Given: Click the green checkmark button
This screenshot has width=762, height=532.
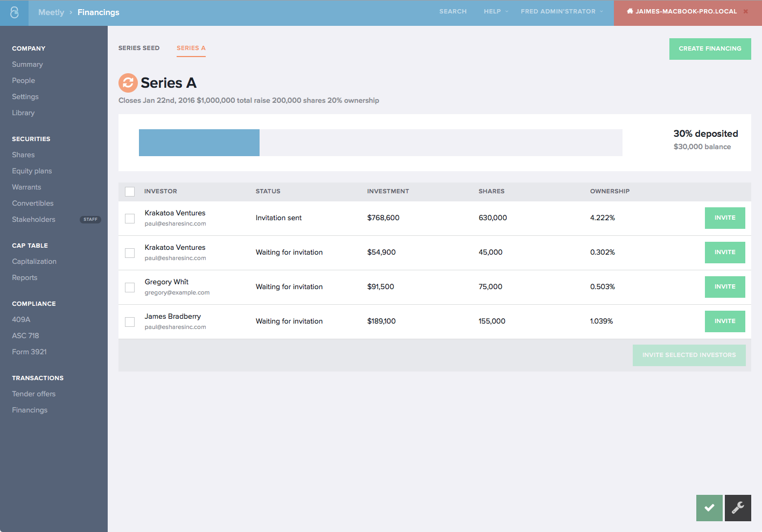Looking at the screenshot, I should coord(709,508).
